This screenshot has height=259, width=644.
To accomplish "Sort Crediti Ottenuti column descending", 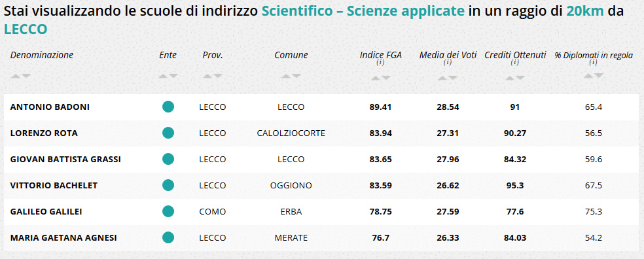I will coord(520,78).
